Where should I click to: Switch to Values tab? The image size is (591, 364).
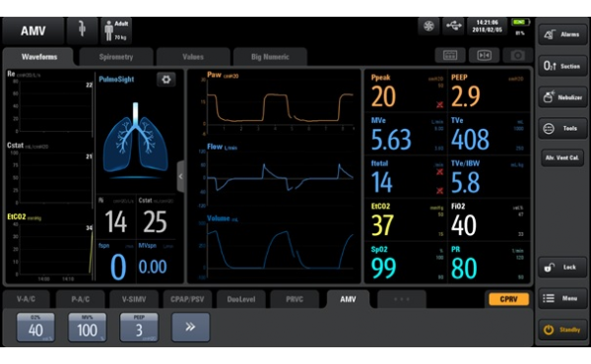point(193,57)
